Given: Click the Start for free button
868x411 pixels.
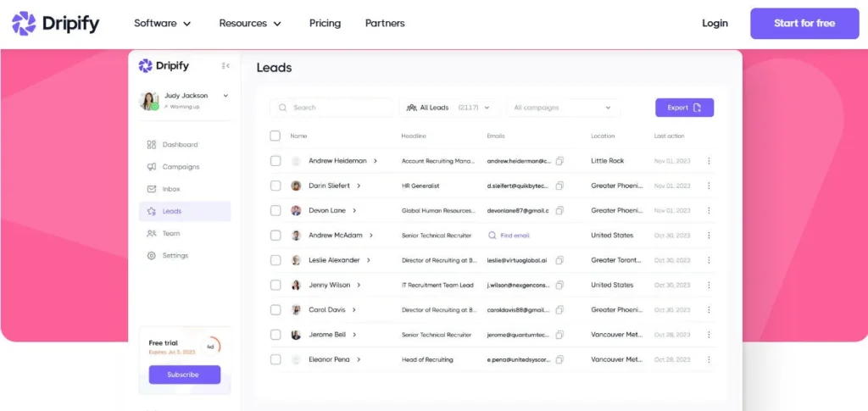Looking at the screenshot, I should pos(804,23).
